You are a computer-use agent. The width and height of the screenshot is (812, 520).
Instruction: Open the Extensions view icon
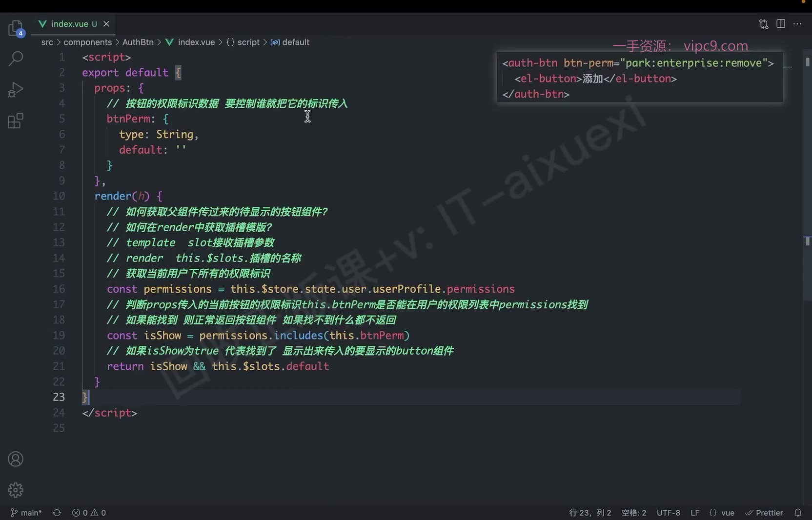(x=16, y=120)
